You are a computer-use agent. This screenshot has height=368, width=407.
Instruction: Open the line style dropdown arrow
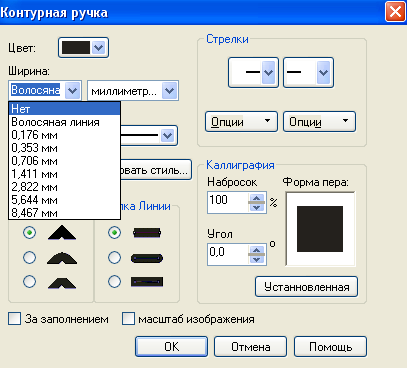click(x=167, y=136)
